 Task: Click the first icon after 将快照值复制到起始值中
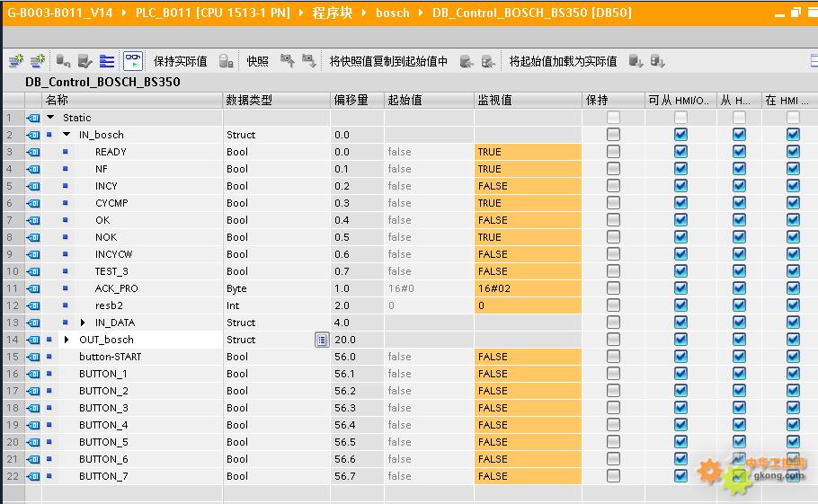[x=467, y=61]
